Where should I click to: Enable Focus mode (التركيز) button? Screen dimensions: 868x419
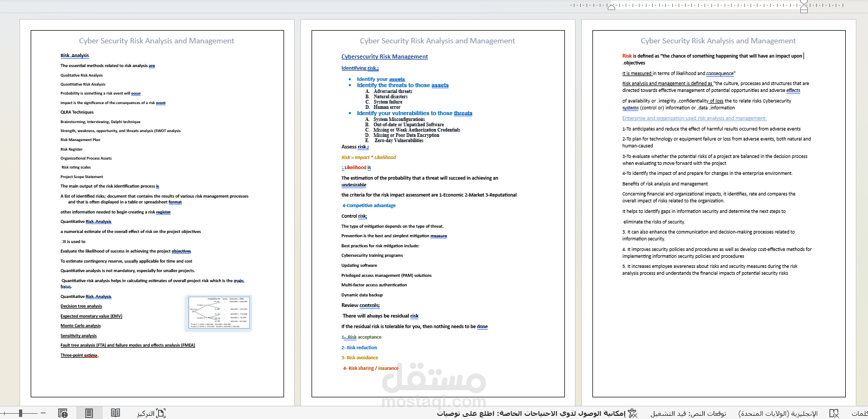[151, 413]
